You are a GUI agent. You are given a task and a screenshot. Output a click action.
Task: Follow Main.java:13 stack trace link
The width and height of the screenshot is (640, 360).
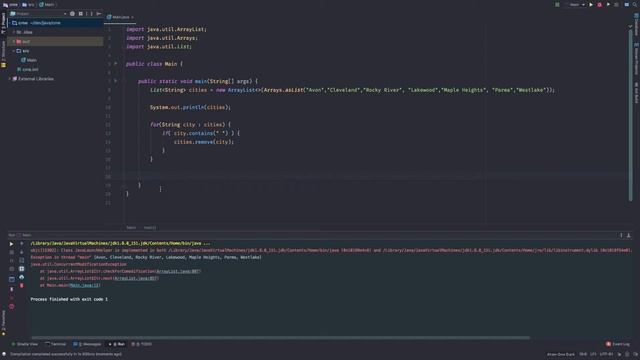point(84,285)
